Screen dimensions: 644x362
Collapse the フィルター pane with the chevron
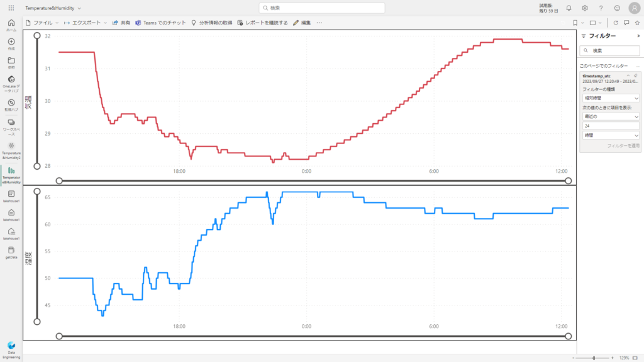[638, 36]
